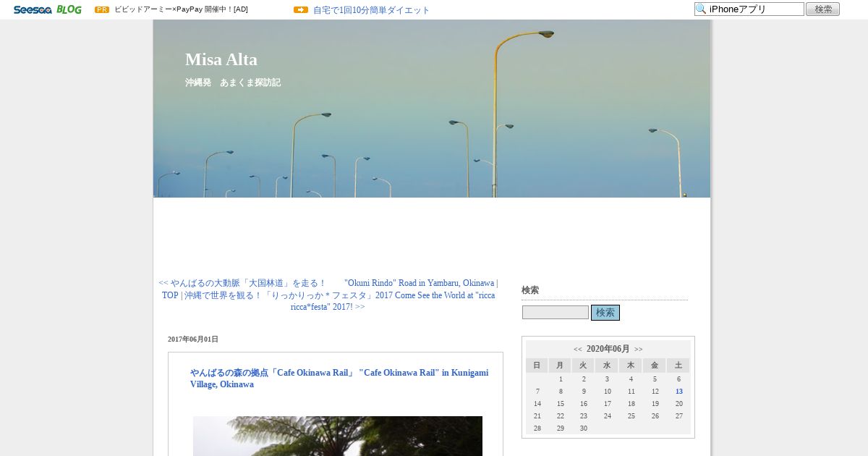Viewport: 868px width, 456px height.
Task: Focus the top iPhoneアプリ search field
Action: coord(749,9)
